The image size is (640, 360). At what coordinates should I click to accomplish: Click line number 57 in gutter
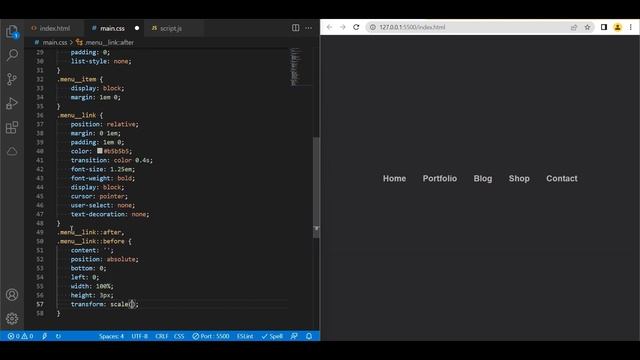pyautogui.click(x=40, y=304)
